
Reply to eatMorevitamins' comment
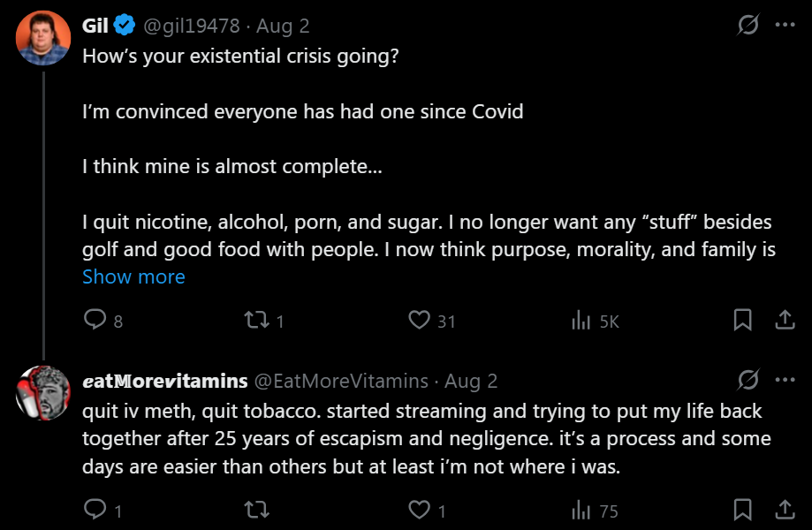[x=95, y=510]
